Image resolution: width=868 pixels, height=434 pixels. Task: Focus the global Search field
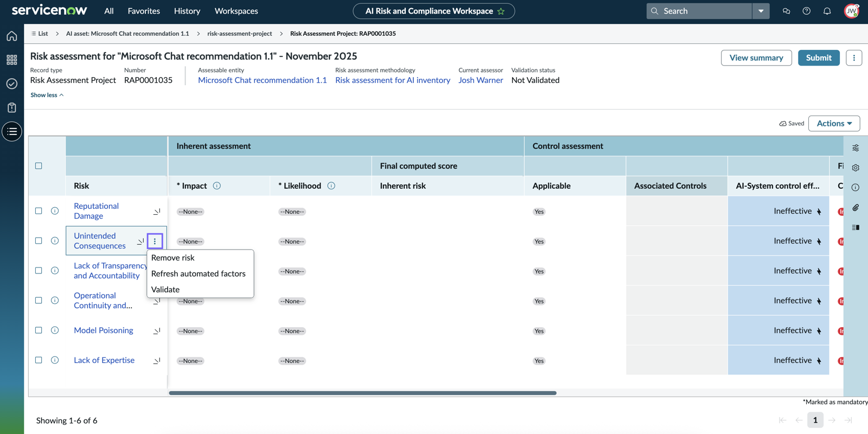click(x=699, y=11)
